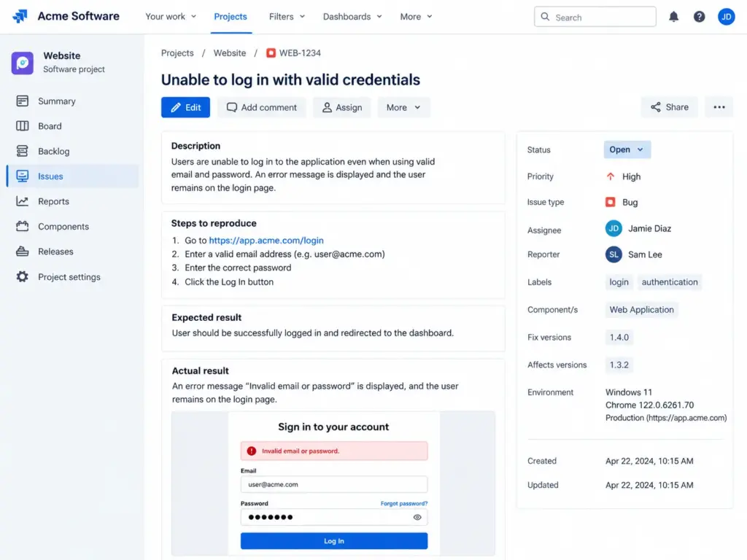Click the Share button
Viewport: 747px width, 560px height.
click(670, 107)
